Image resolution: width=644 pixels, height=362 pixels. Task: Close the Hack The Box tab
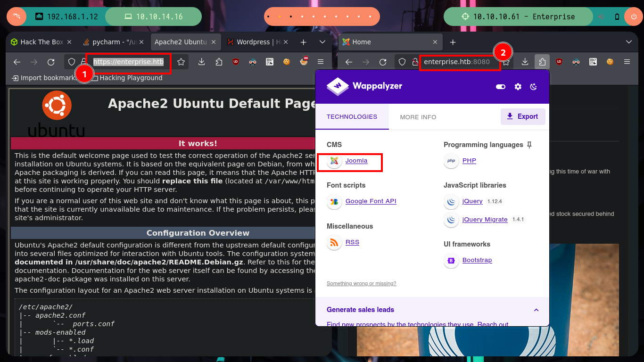click(69, 42)
